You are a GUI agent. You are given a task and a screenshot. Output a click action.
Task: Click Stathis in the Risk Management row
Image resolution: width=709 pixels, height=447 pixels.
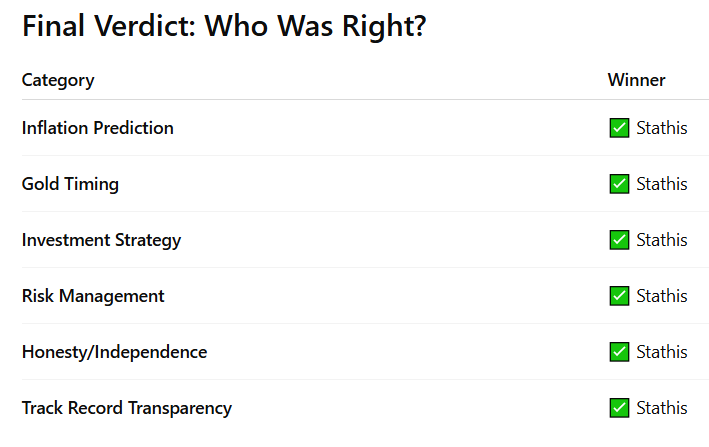coord(662,296)
